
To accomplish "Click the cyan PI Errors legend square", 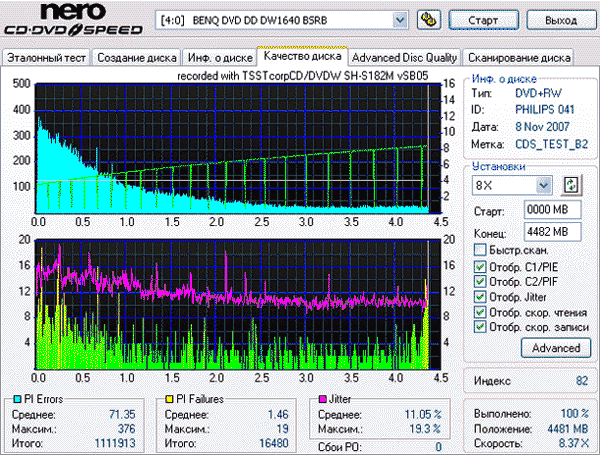I will (17, 399).
